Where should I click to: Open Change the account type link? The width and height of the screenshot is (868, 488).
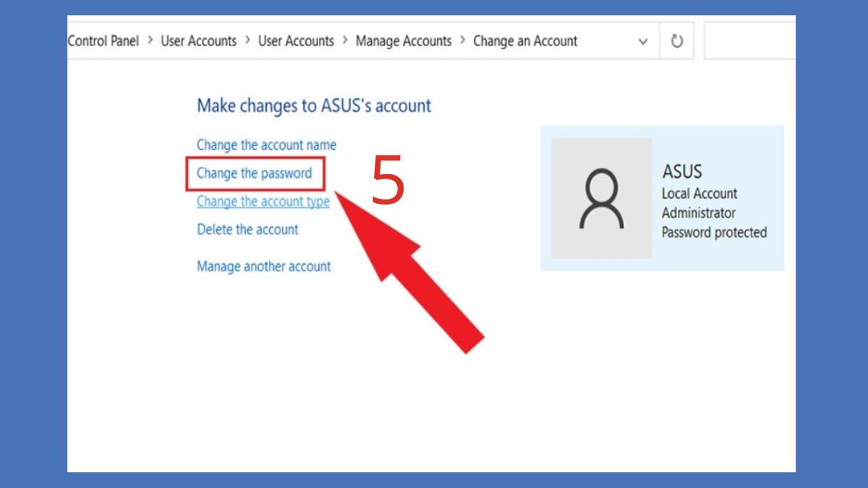click(263, 202)
